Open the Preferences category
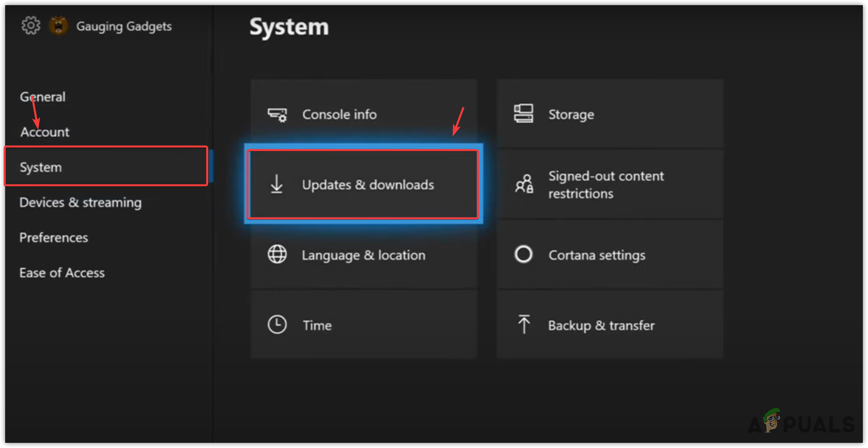The width and height of the screenshot is (868, 448). click(54, 238)
